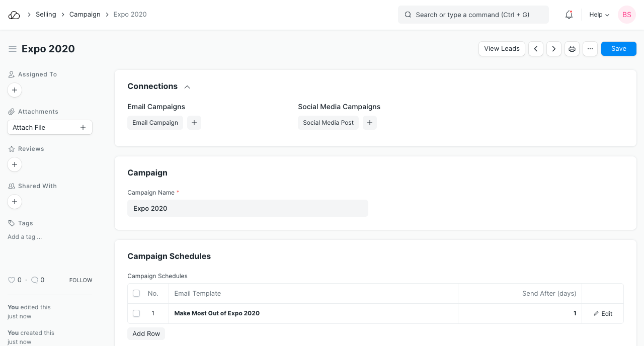Open the notifications bell
This screenshot has height=346, width=644.
pyautogui.click(x=569, y=15)
